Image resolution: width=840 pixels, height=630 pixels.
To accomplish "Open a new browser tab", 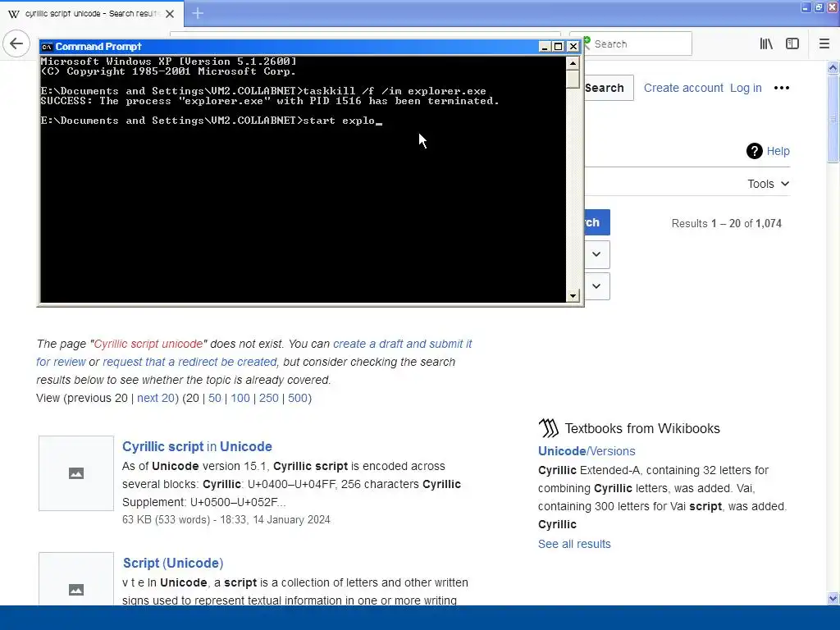I will (198, 13).
